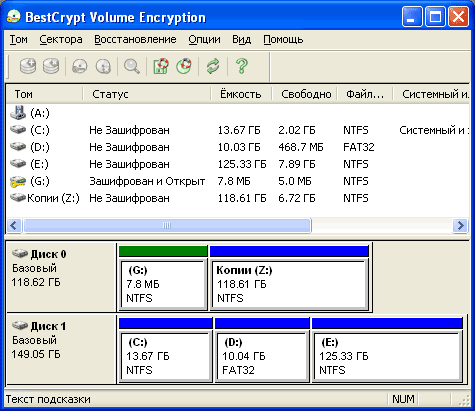Click the drive icon next to (E:)
The image size is (475, 411).
click(x=18, y=163)
